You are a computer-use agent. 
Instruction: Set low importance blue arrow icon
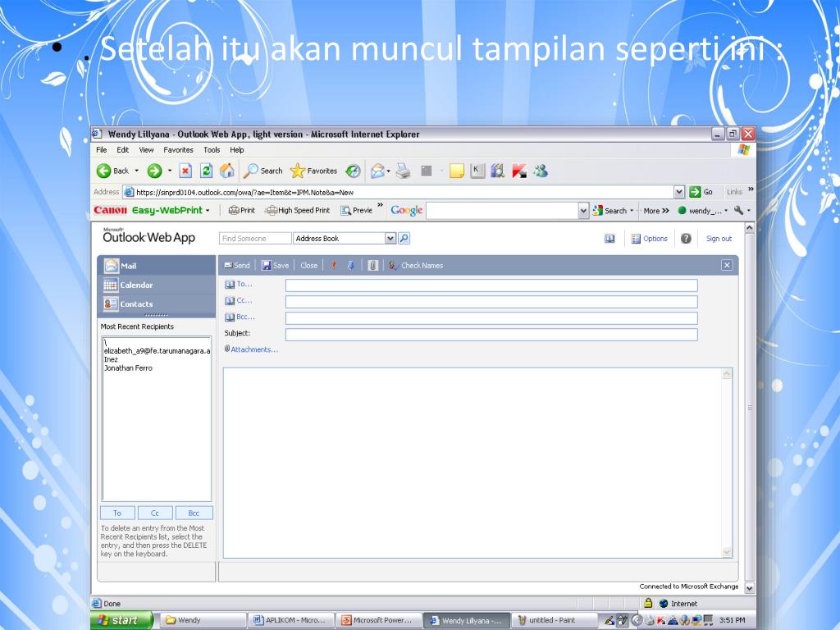click(x=351, y=265)
